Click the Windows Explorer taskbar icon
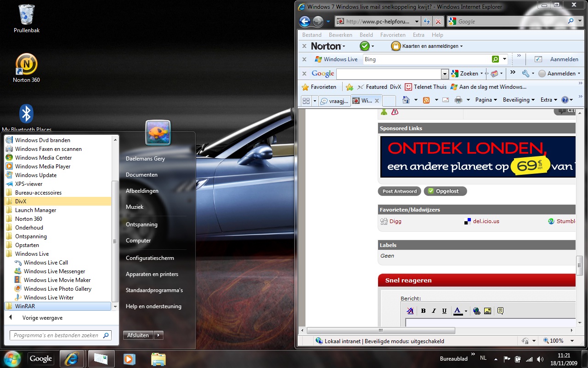 158,359
